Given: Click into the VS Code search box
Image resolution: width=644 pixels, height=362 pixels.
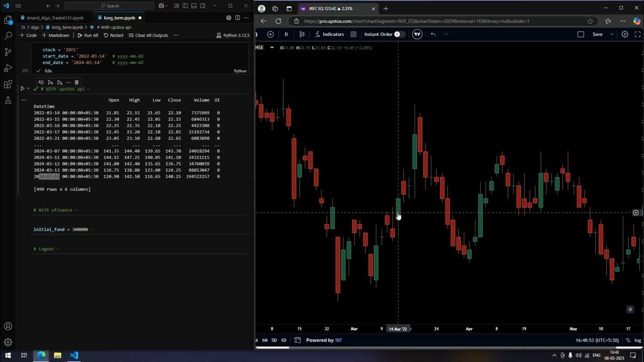Looking at the screenshot, I should (110, 6).
